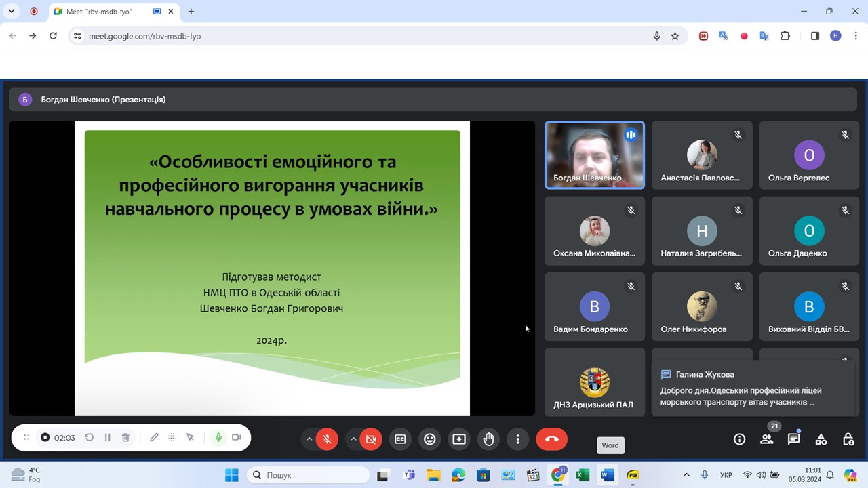This screenshot has height=488, width=868.
Task: Click the raise hand button
Action: coord(488,439)
